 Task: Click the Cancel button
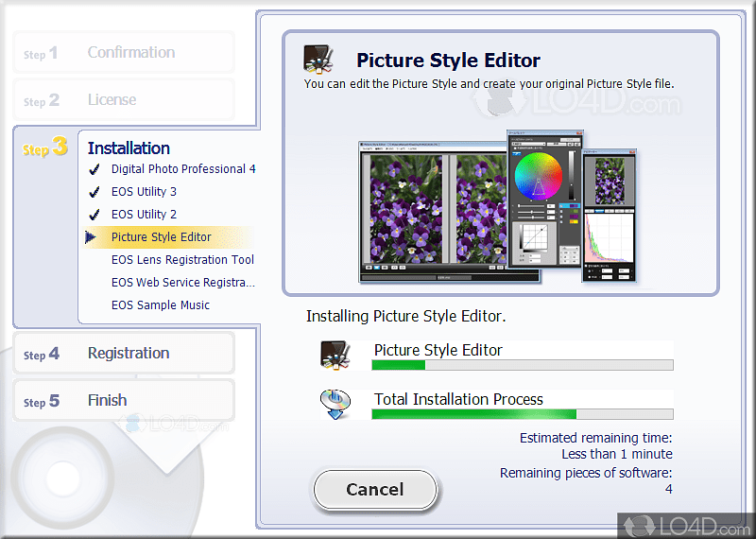[375, 489]
